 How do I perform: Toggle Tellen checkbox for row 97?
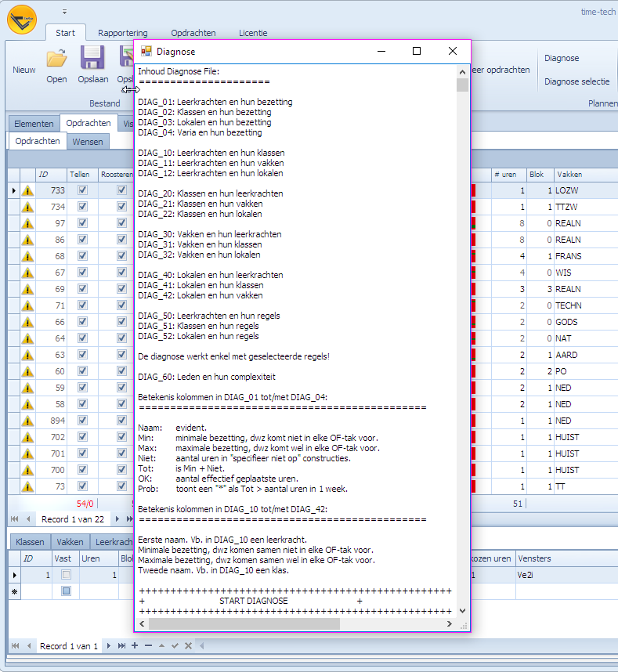83,223
